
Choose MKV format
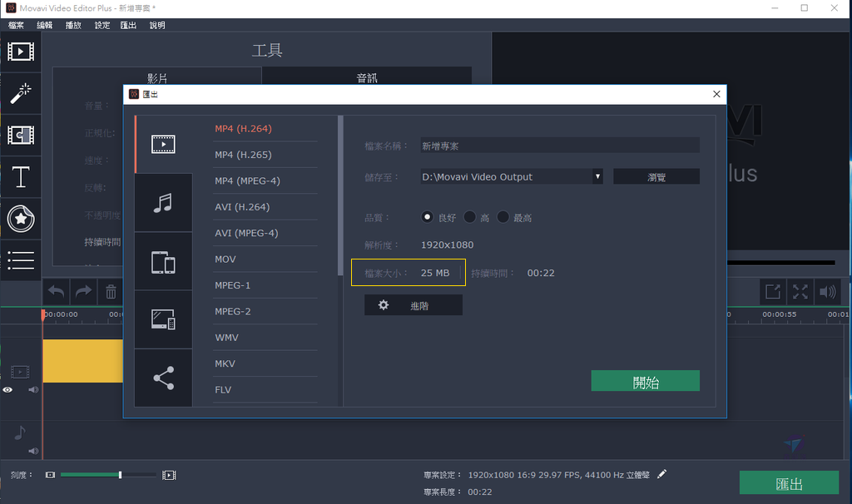tap(225, 363)
